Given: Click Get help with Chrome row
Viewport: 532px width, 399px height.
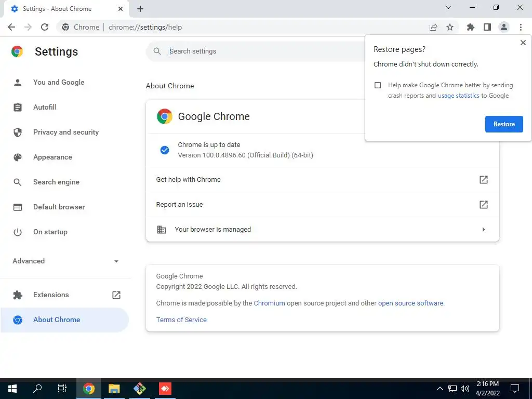Looking at the screenshot, I should 322,179.
